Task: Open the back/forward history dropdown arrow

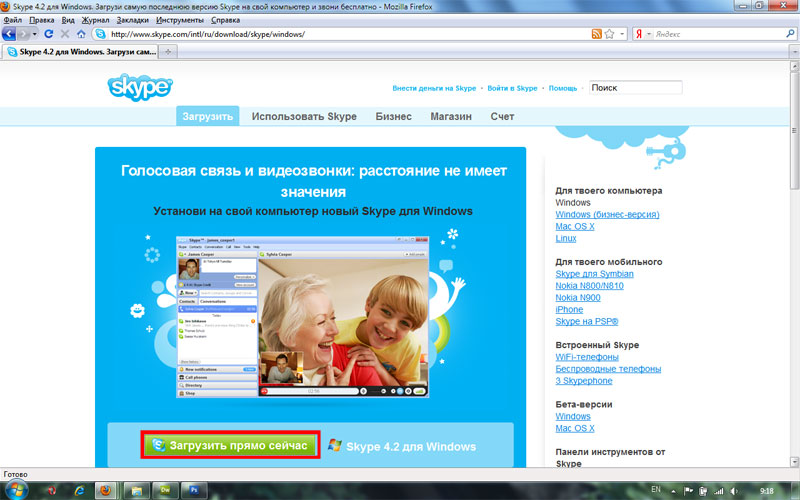Action: coord(34,34)
